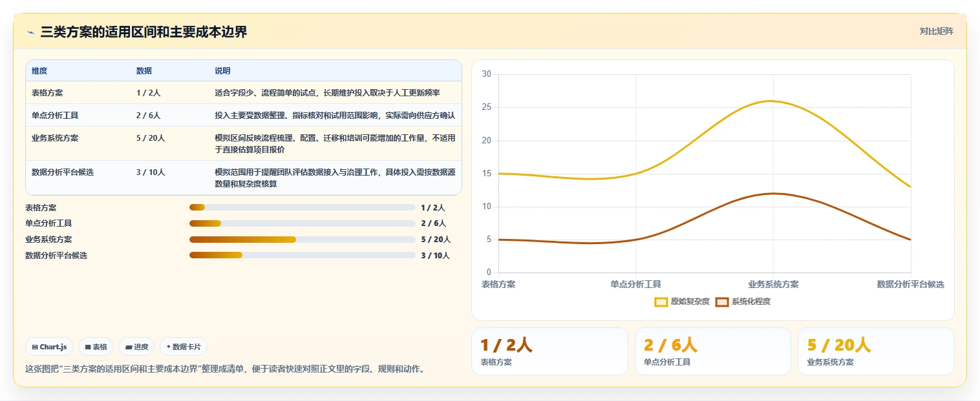Click the 单点分析工具 progress bar

coord(302,223)
